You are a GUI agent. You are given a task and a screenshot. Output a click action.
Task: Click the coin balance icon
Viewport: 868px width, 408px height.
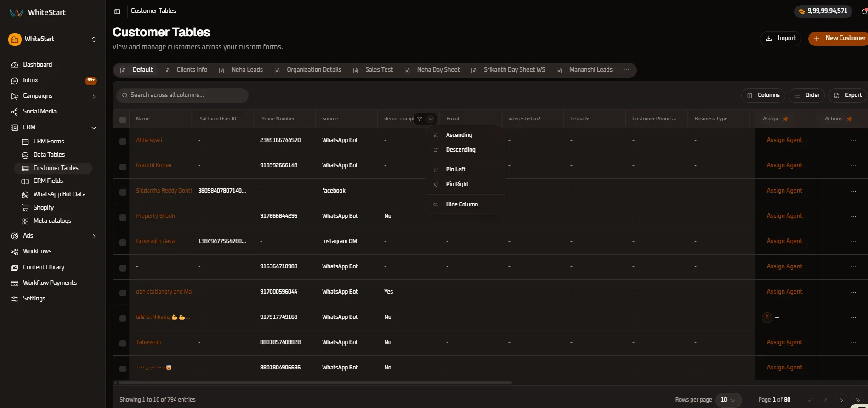(802, 11)
